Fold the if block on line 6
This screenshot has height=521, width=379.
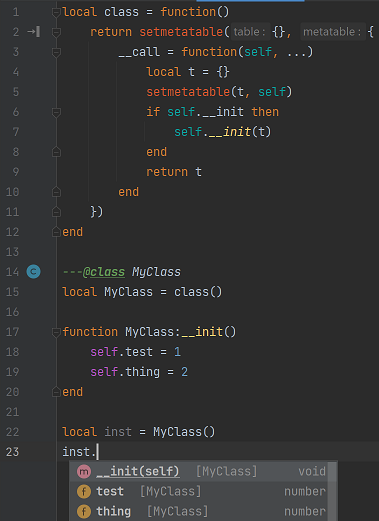[56, 112]
